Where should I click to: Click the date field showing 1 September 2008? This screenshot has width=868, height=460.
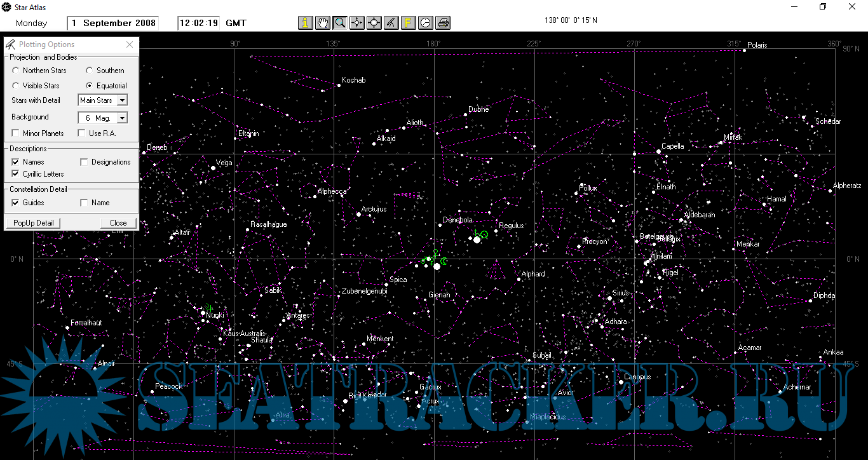[113, 24]
